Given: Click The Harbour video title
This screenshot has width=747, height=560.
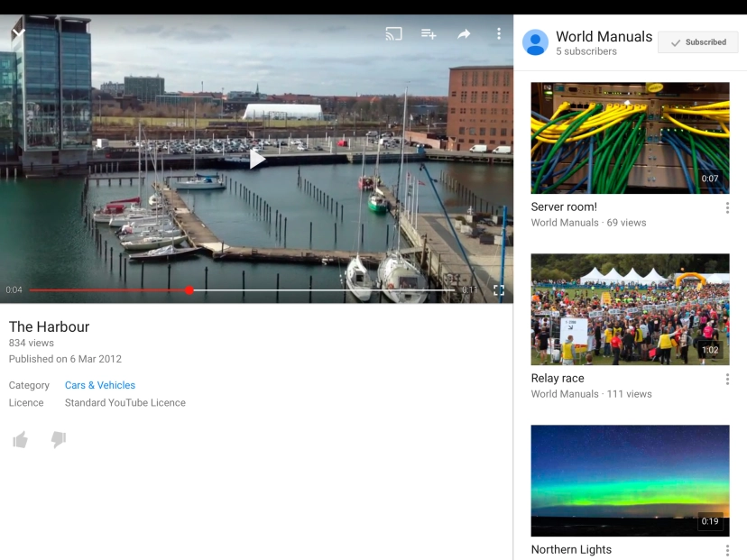Looking at the screenshot, I should (x=49, y=326).
